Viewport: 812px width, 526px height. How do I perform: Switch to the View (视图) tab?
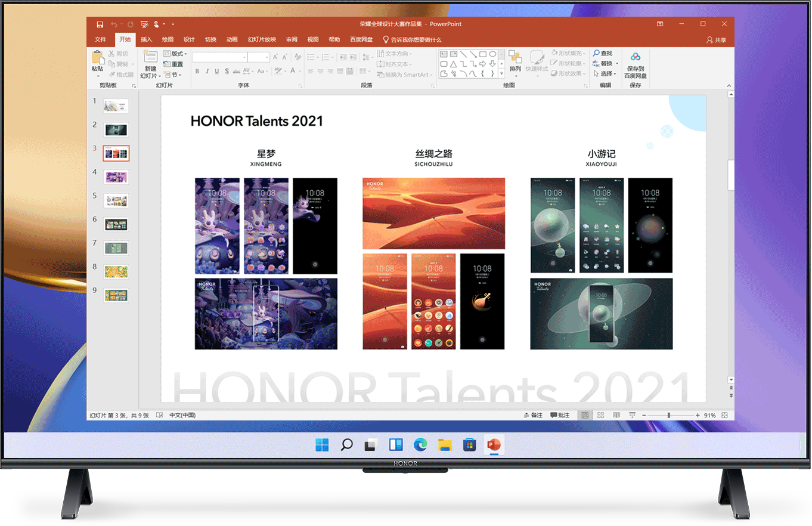(313, 39)
